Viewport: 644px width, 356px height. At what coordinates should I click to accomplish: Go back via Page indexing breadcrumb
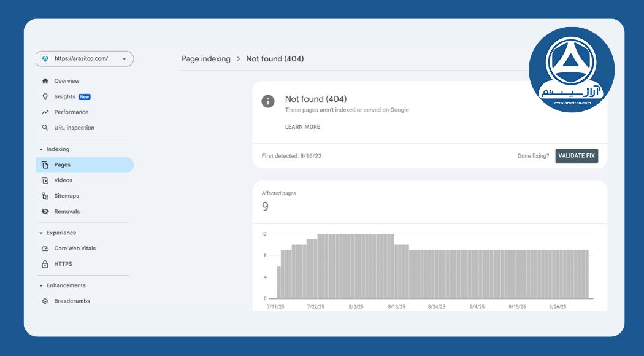click(205, 59)
